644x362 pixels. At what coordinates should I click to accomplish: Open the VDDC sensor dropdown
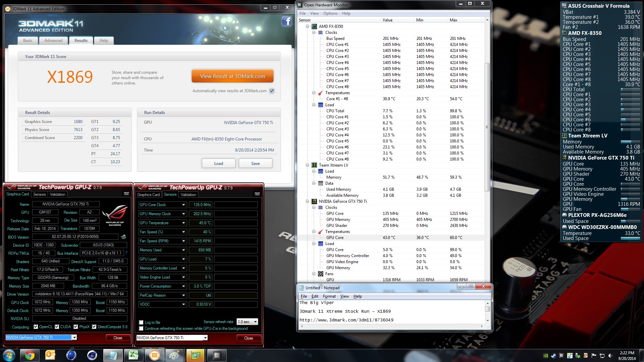(x=183, y=304)
